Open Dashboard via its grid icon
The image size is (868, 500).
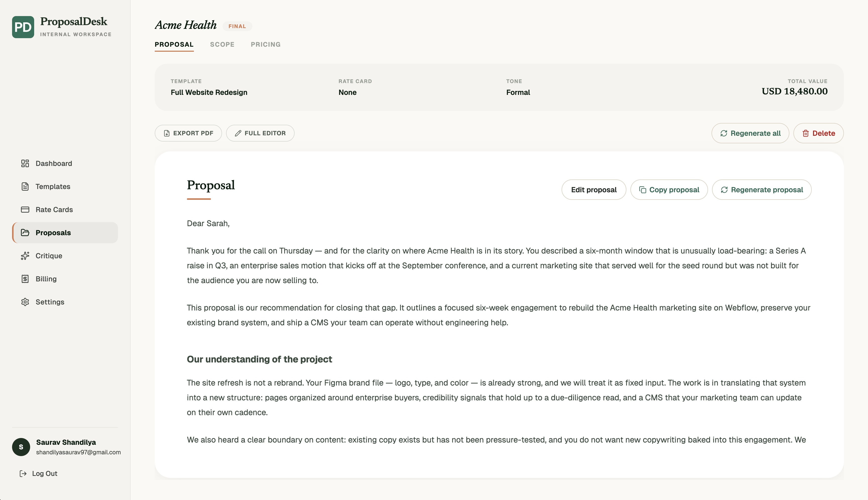(x=25, y=163)
